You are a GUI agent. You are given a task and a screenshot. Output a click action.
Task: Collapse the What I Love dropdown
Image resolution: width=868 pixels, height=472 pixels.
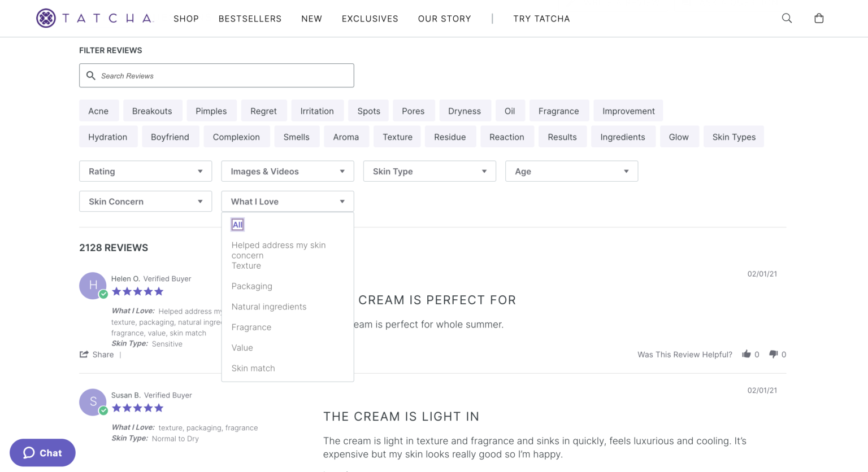287,202
